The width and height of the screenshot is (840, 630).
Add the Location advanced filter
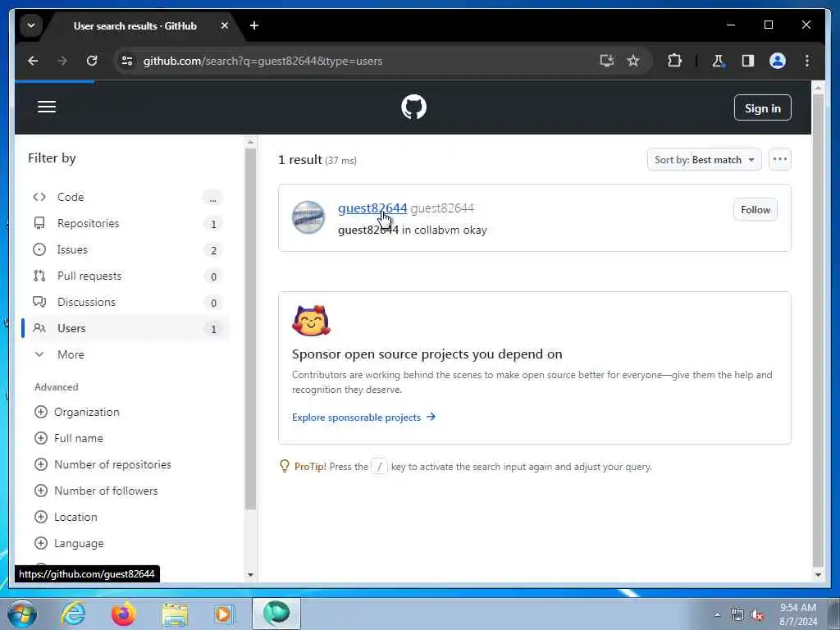point(66,517)
